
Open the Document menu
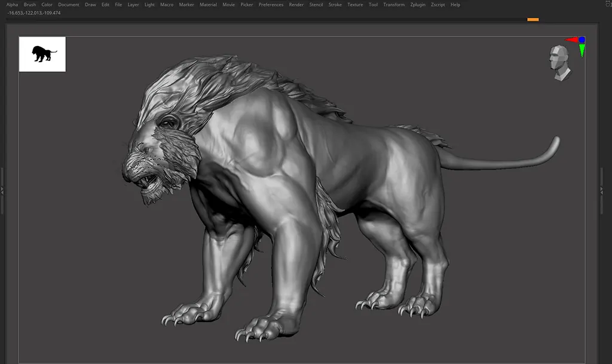(69, 5)
